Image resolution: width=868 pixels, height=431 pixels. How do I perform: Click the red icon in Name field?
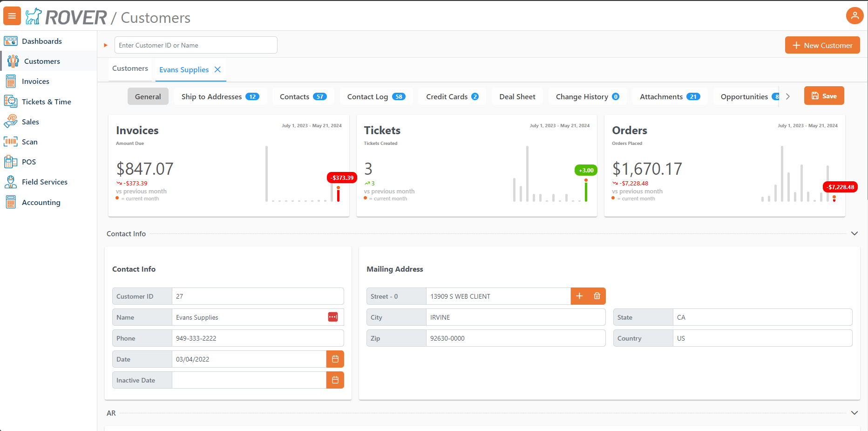tap(332, 317)
